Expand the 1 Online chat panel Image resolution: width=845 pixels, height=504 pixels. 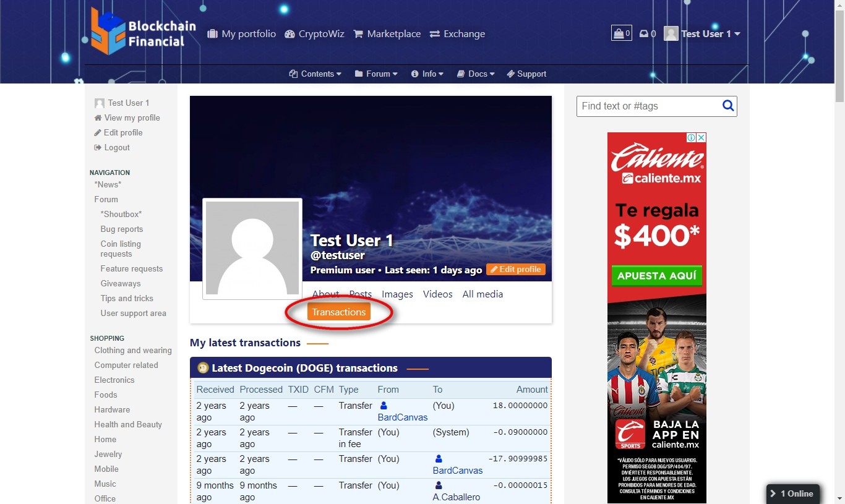[x=792, y=493]
